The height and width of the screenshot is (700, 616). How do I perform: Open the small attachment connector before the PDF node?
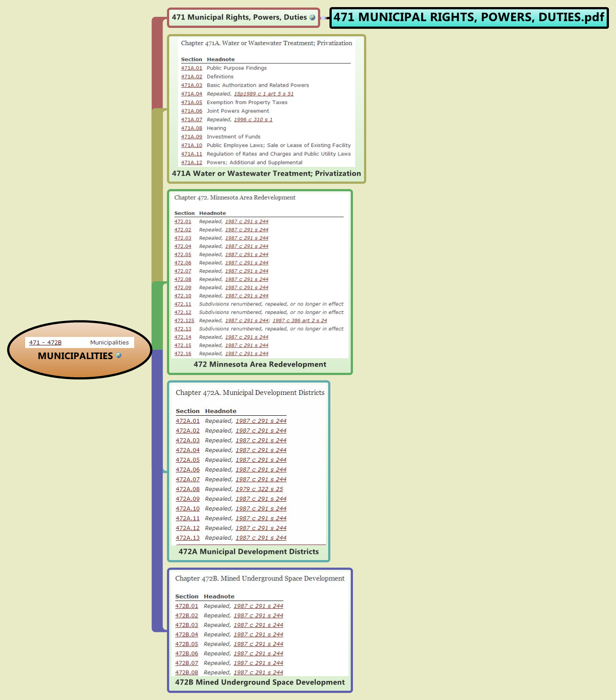coord(324,18)
